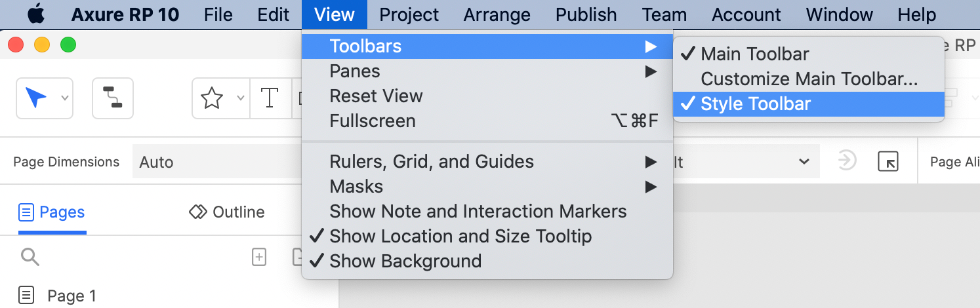Choose the connector tool icon

pos(113,98)
